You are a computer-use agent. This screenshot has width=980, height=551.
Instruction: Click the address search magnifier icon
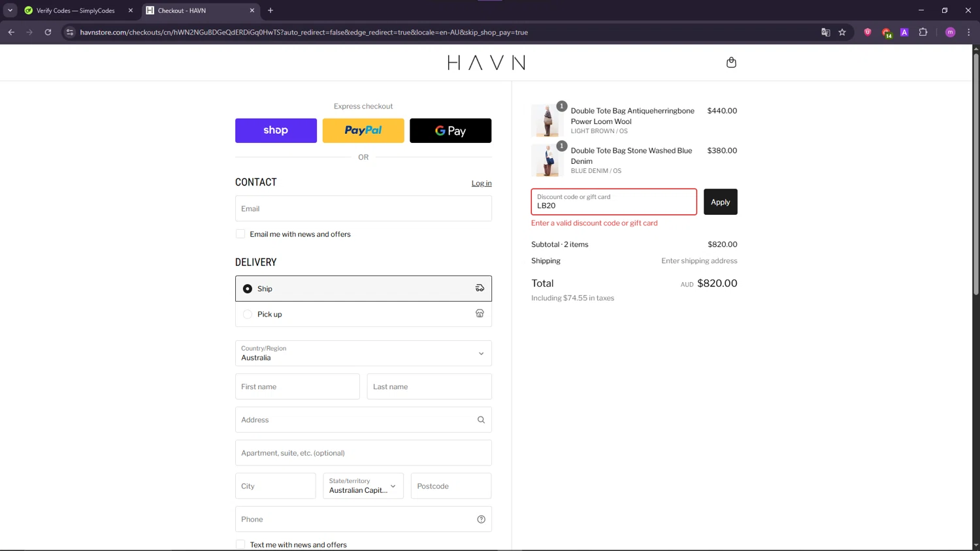481,420
